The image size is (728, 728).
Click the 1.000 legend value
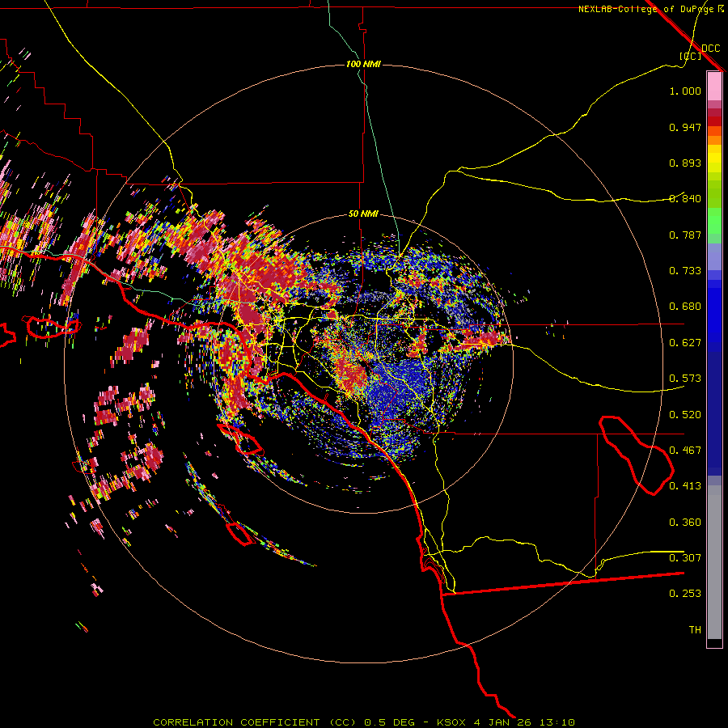(x=685, y=91)
